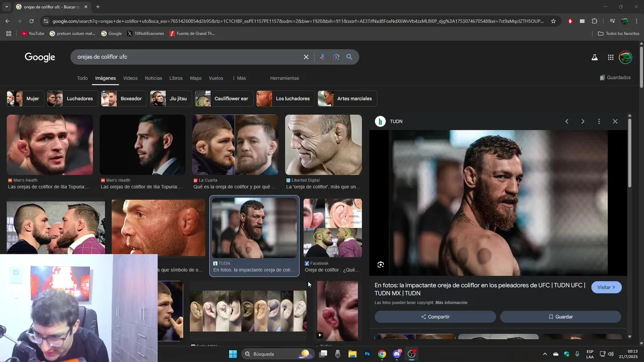Search inside image with Lens icon
This screenshot has width=644, height=362.
pyautogui.click(x=380, y=264)
